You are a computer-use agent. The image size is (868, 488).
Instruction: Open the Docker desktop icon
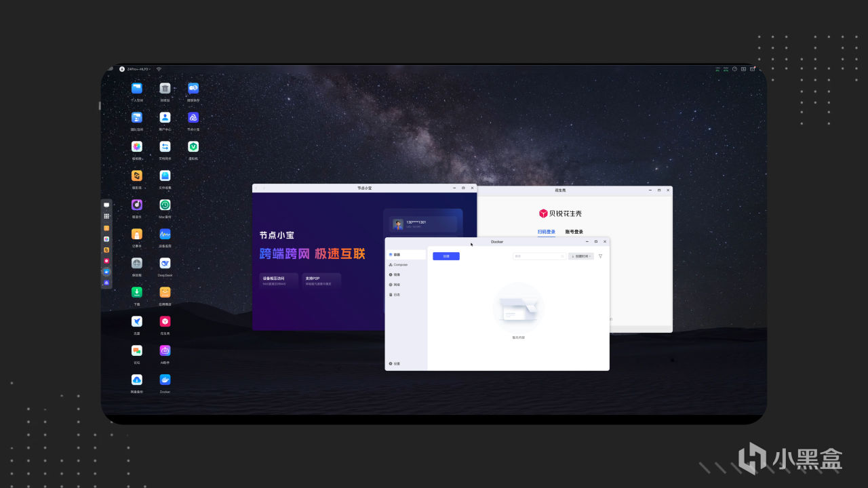[165, 380]
